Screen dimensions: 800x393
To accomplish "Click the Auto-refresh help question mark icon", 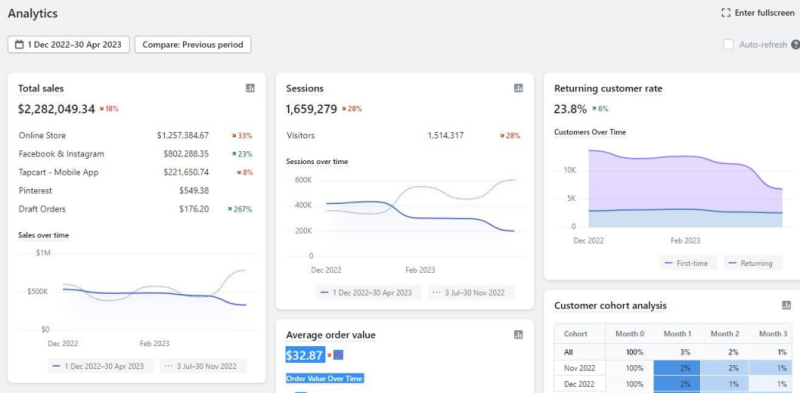I will [795, 45].
